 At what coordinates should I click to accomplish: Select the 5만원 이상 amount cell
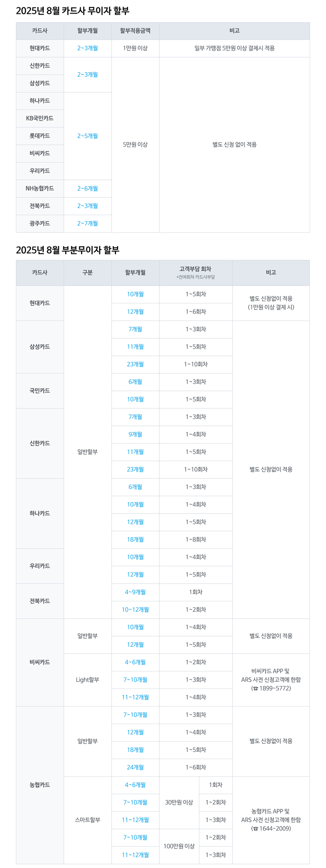pos(135,144)
